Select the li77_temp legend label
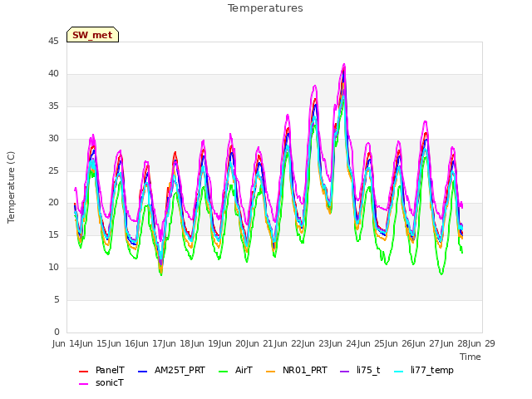Viewport: 532px width, 399px height. 432,371
